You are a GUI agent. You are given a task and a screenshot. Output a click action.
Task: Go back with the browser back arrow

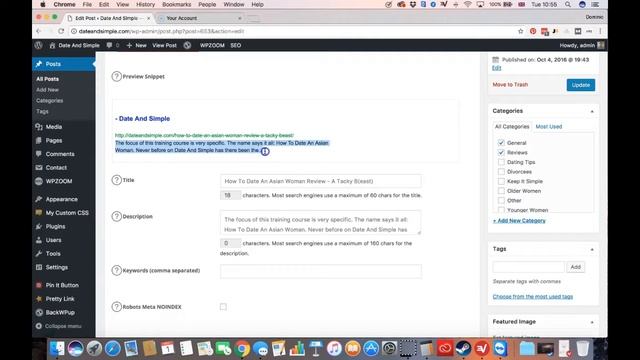coord(39,31)
